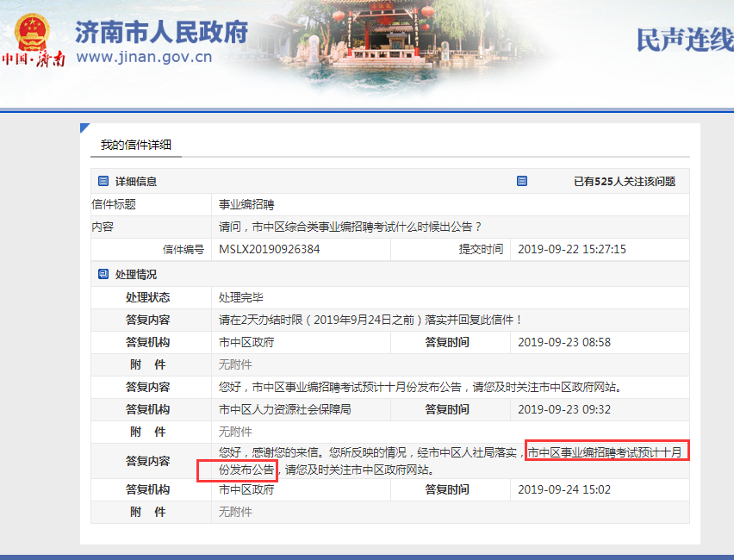Open the 我的信件详细 tab

click(x=136, y=145)
